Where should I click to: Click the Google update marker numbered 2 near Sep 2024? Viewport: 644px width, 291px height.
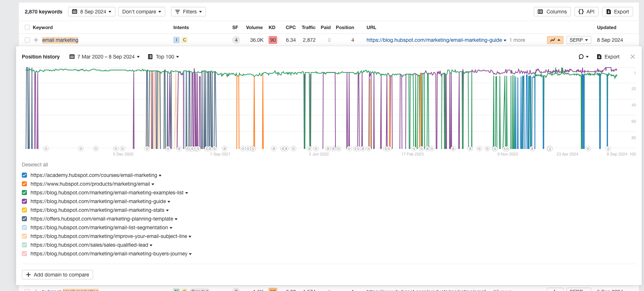tap(608, 149)
